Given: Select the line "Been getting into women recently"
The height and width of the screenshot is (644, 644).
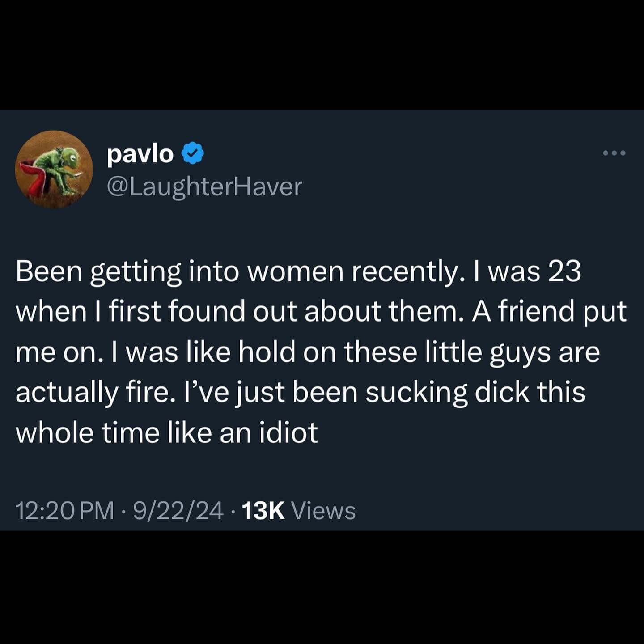Looking at the screenshot, I should tap(238, 272).
